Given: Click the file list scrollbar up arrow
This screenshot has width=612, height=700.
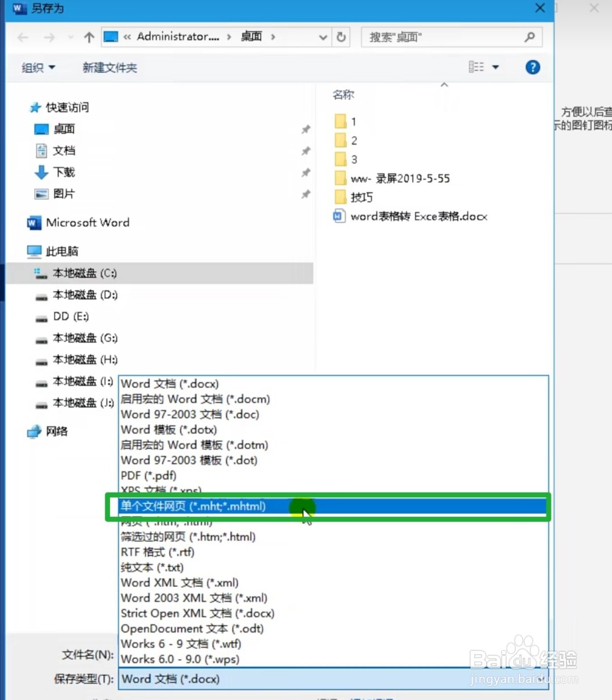Looking at the screenshot, I should coord(444,84).
